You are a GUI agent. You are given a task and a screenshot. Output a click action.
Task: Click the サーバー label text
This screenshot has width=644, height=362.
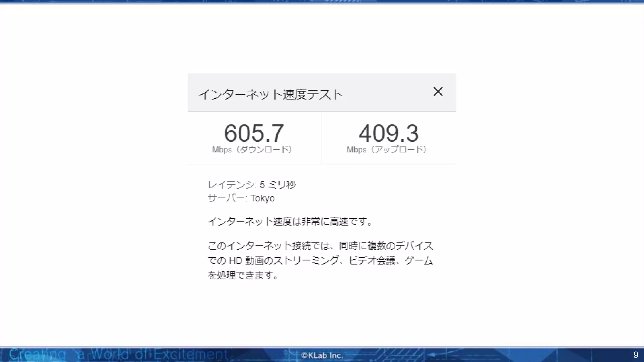227,198
